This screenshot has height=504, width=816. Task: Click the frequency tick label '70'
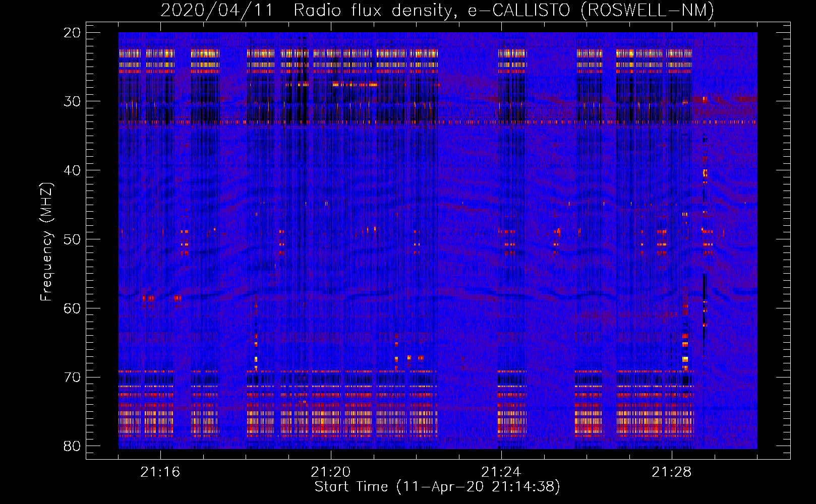[72, 377]
